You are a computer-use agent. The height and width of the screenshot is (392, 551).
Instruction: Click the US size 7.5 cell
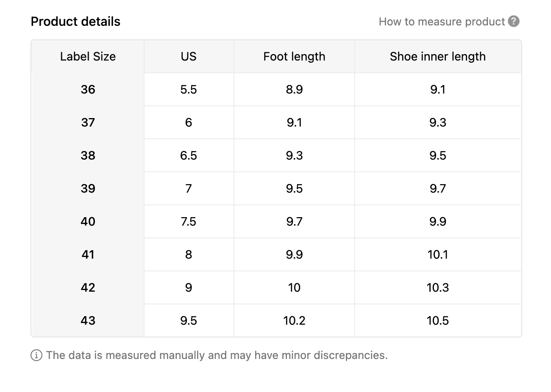click(x=189, y=221)
